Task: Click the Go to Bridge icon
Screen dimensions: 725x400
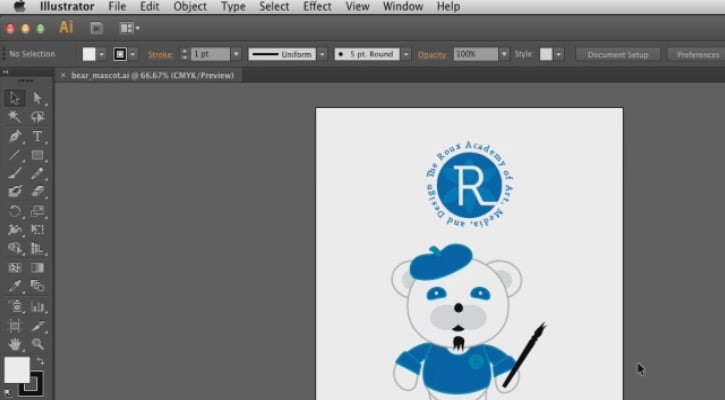Action: (x=96, y=28)
